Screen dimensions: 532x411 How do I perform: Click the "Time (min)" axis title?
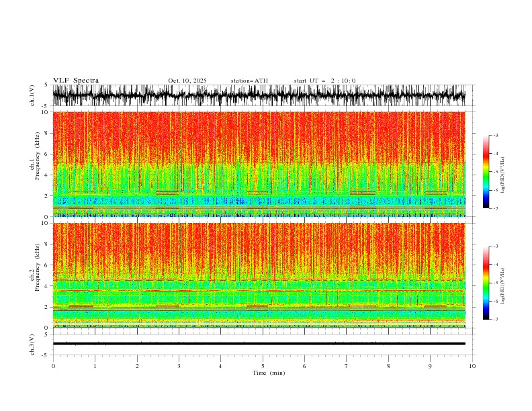coord(269,373)
